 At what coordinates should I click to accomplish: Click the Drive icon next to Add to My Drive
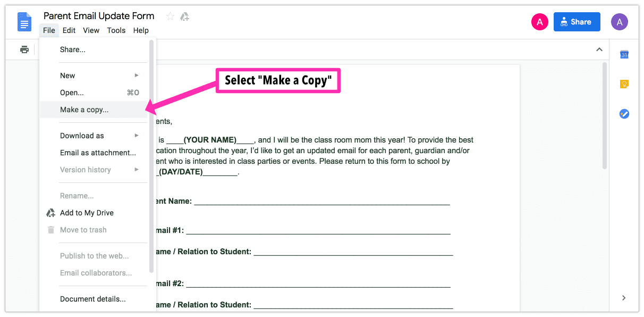[50, 213]
